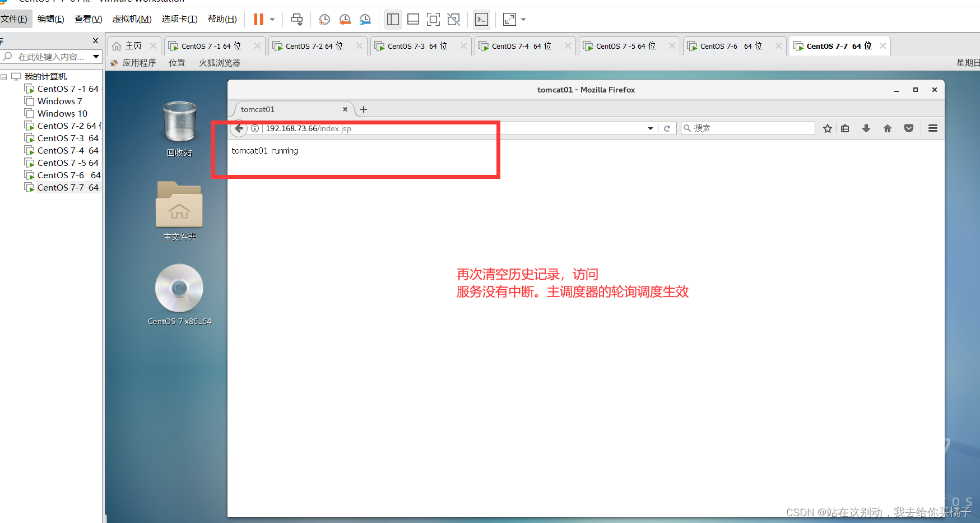Toggle the thumbnail bar view icon
The width and height of the screenshot is (980, 523).
[413, 19]
